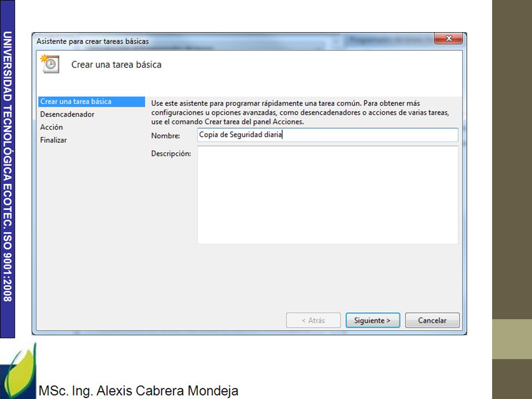Click the scheduled task clock icon
Image resolution: width=532 pixels, height=399 pixels.
tap(50, 64)
